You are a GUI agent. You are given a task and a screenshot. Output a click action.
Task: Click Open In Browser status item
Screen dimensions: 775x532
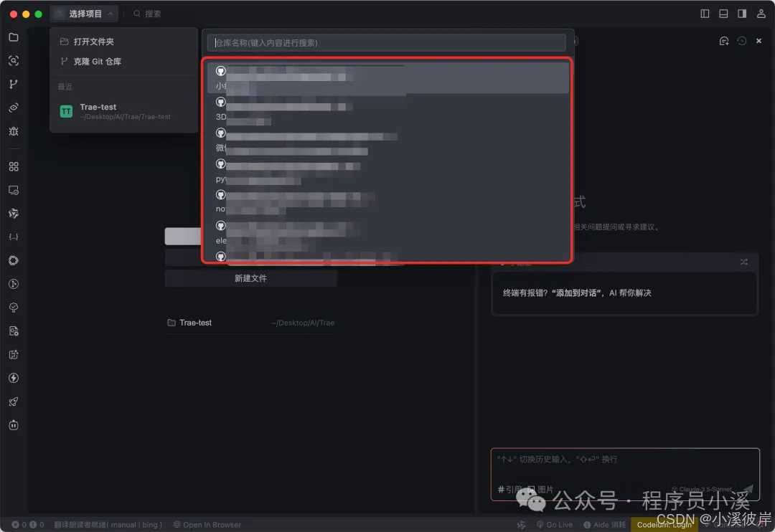[207, 525]
